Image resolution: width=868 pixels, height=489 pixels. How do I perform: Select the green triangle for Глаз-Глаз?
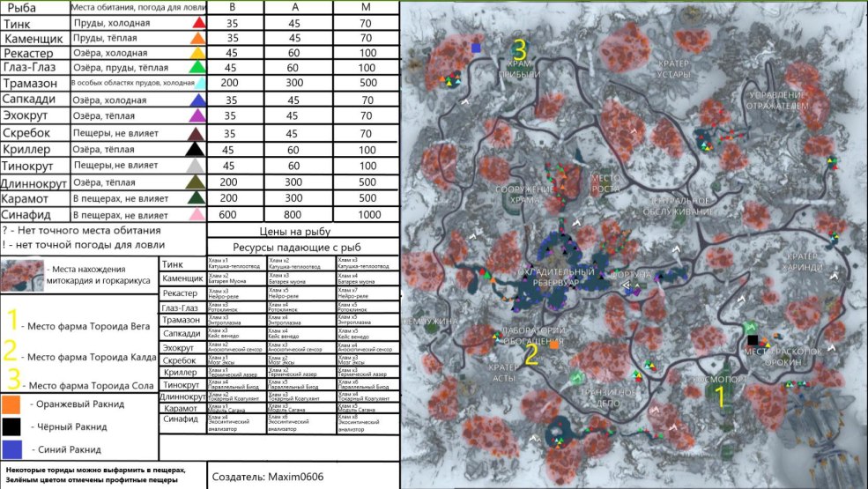(198, 67)
